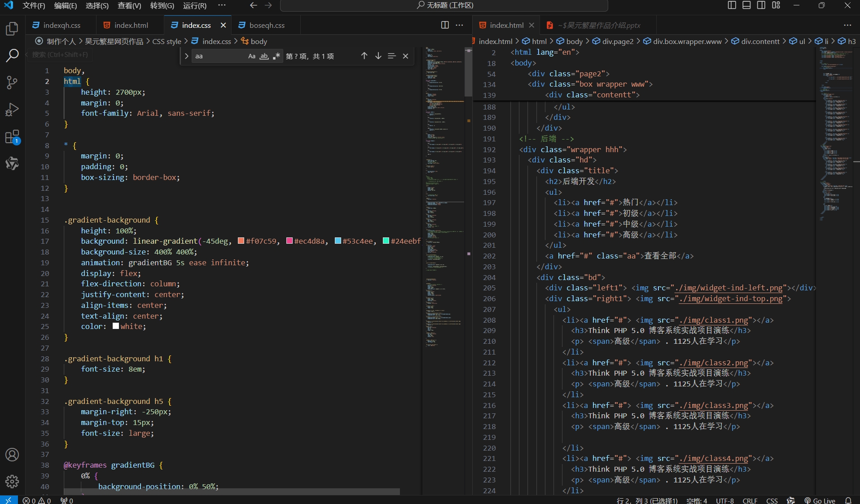Open Run and Debug view

(x=12, y=110)
